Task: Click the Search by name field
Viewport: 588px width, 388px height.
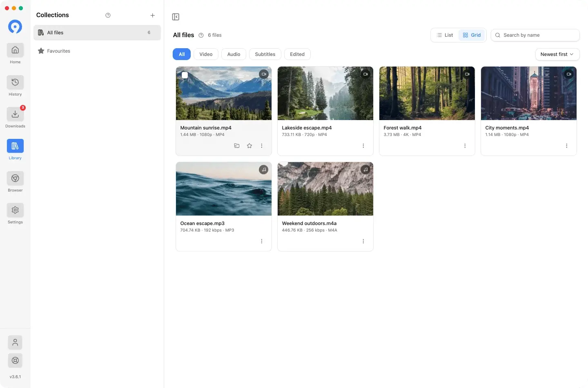Action: (535, 35)
